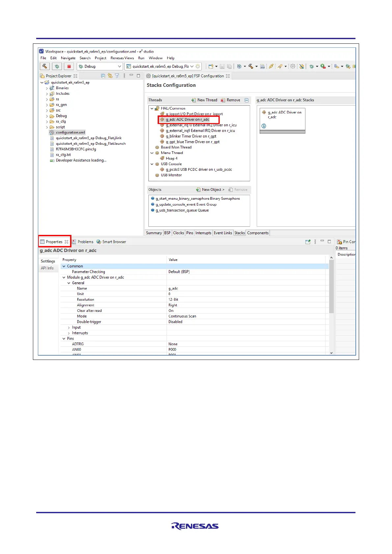Screen dimensions: 392x554
Task: Click Remove button in Threads panel
Action: coord(230,100)
